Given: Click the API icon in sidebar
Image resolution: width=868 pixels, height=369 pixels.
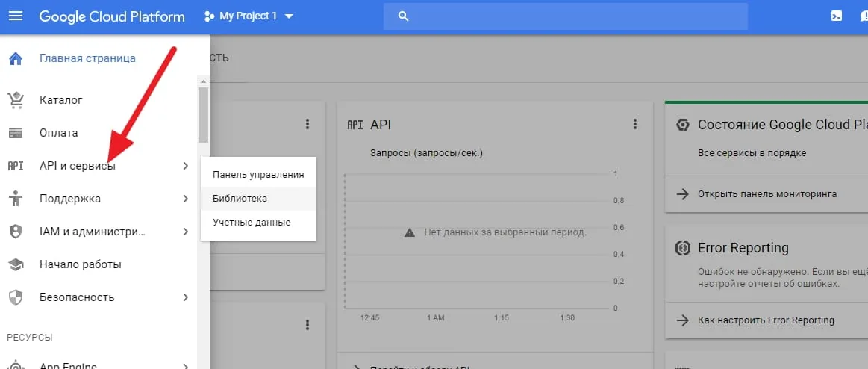Looking at the screenshot, I should tap(16, 166).
